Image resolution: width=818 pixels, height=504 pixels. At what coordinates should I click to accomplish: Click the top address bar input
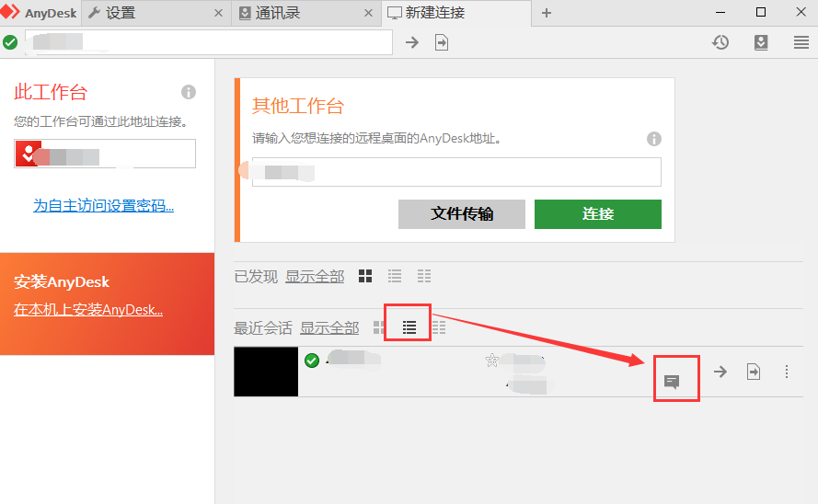click(209, 42)
